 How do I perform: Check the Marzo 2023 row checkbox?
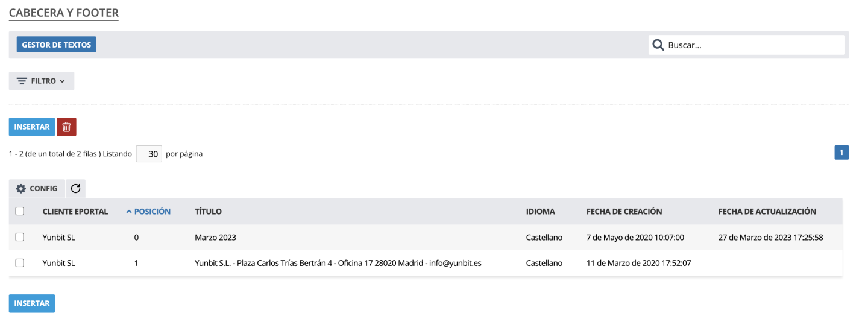(x=20, y=238)
